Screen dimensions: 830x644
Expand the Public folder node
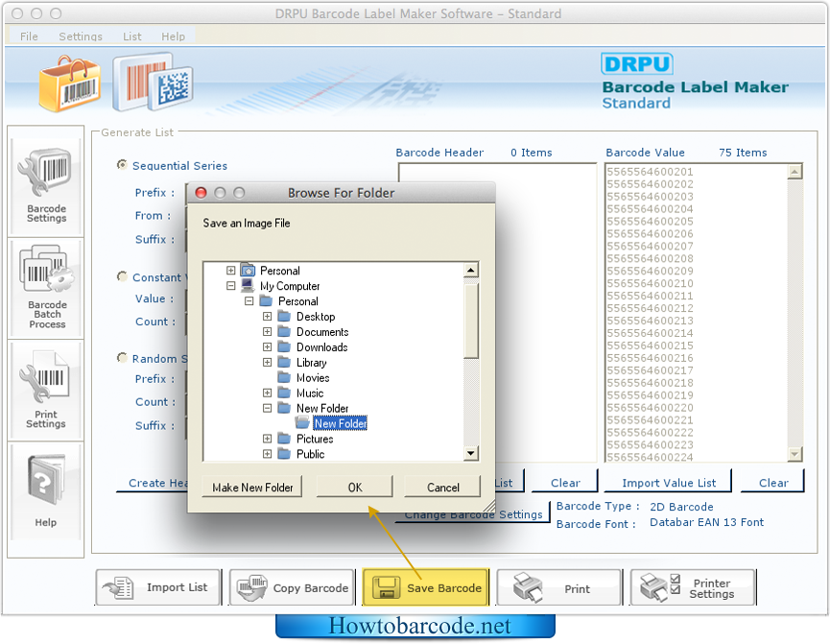click(x=268, y=454)
